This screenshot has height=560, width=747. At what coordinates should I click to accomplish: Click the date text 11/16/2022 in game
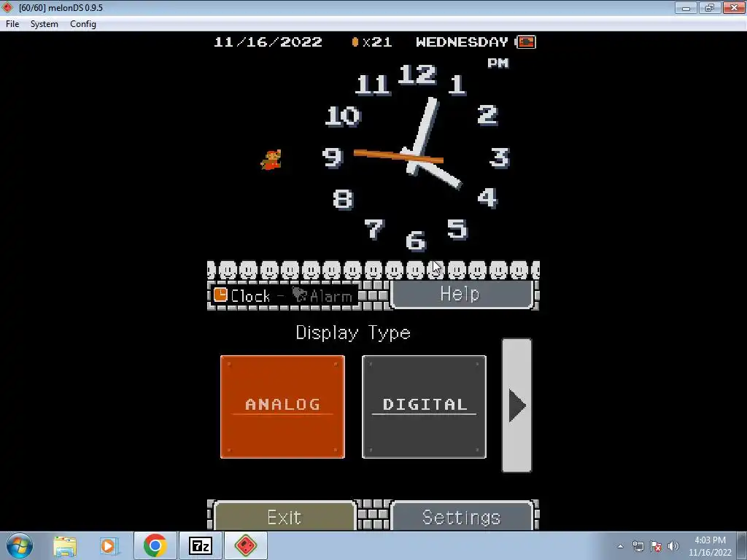coord(268,42)
